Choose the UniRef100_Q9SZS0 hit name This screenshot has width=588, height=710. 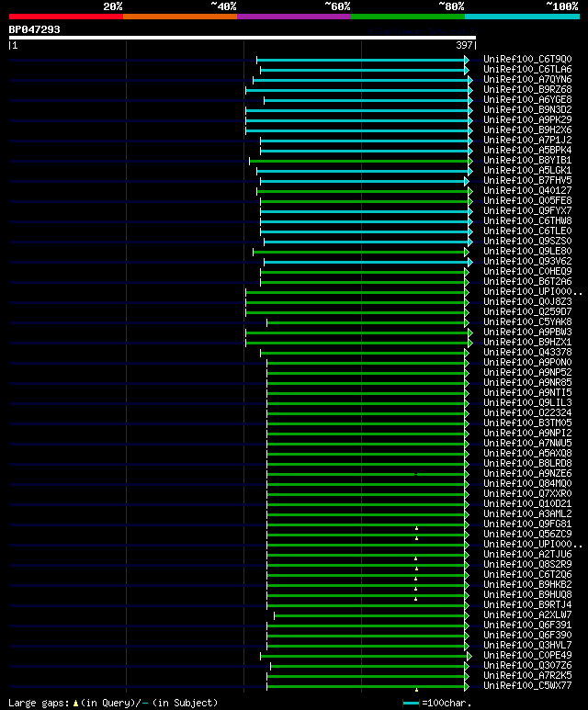tap(527, 242)
